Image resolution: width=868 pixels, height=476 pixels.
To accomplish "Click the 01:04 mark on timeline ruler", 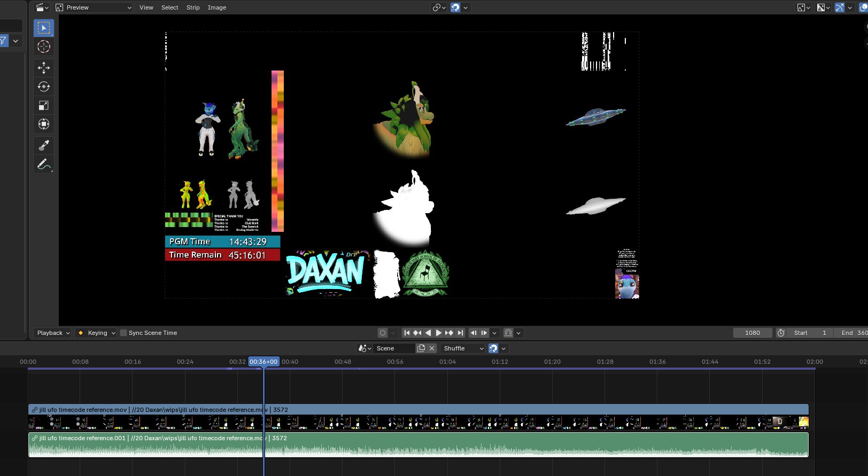I will [447, 362].
